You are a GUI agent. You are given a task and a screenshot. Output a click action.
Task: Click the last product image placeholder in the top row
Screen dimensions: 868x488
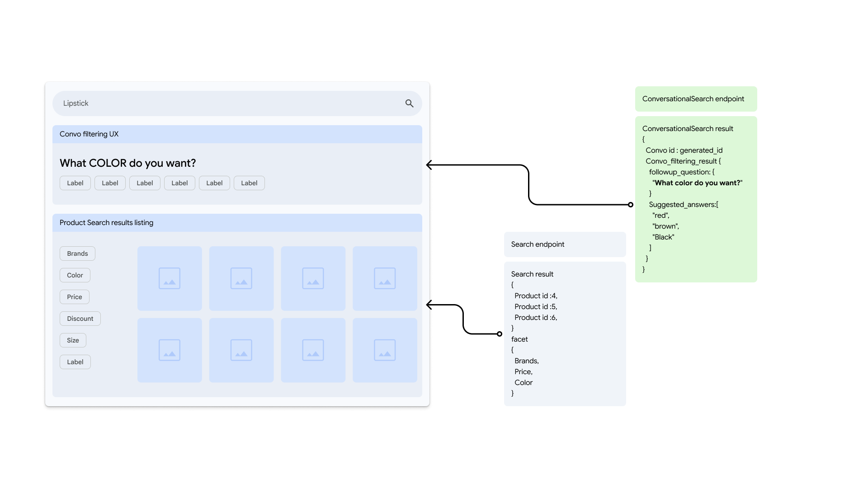[385, 278]
